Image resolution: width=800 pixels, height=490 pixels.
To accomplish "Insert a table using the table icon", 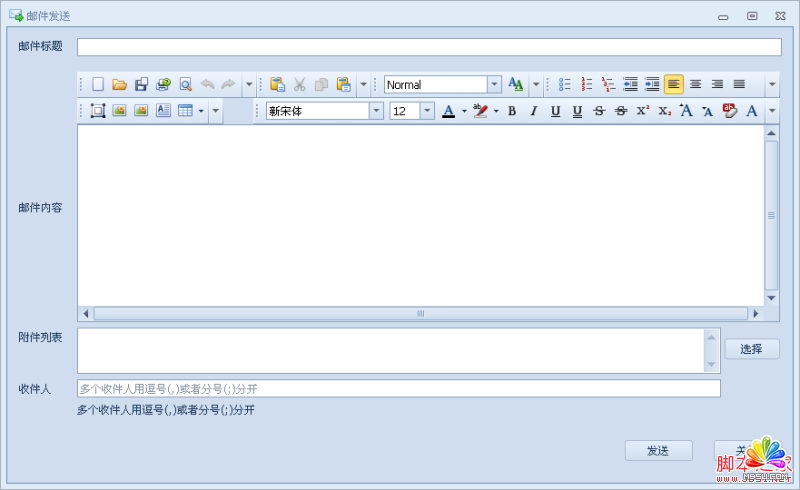I will tap(185, 111).
